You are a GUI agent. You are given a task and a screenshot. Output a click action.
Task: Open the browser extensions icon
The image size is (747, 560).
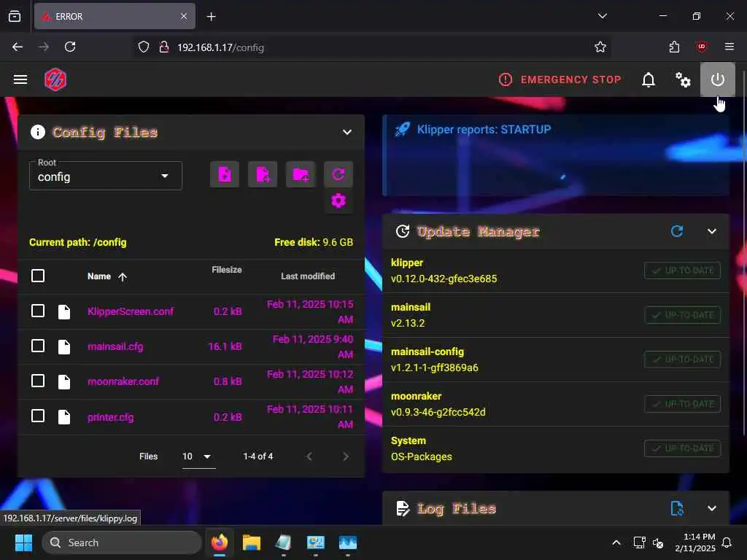[674, 47]
